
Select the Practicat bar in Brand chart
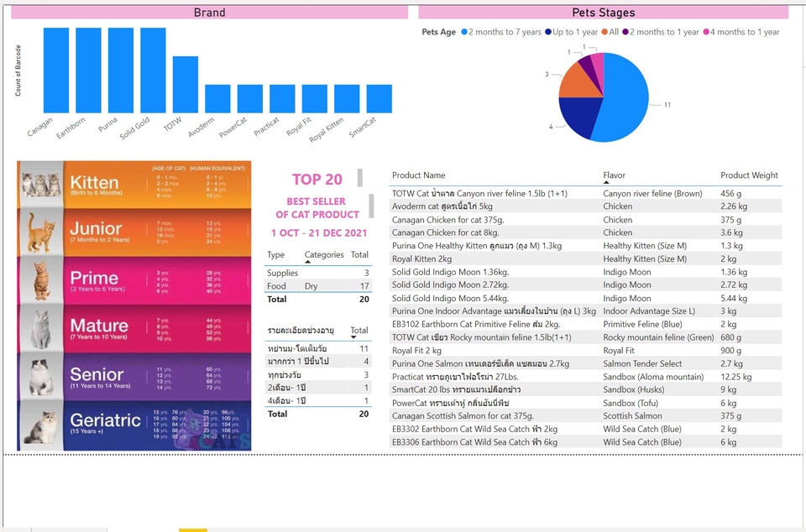282,99
